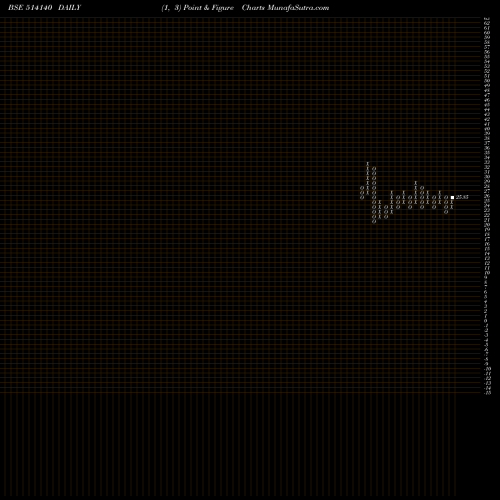Click the 'BSE 514140' symbol text
This screenshot has width=500, height=500.
tap(30, 8)
